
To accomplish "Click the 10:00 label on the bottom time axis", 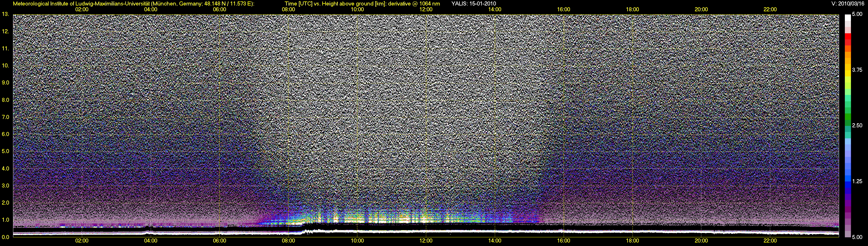I will pyautogui.click(x=357, y=241).
